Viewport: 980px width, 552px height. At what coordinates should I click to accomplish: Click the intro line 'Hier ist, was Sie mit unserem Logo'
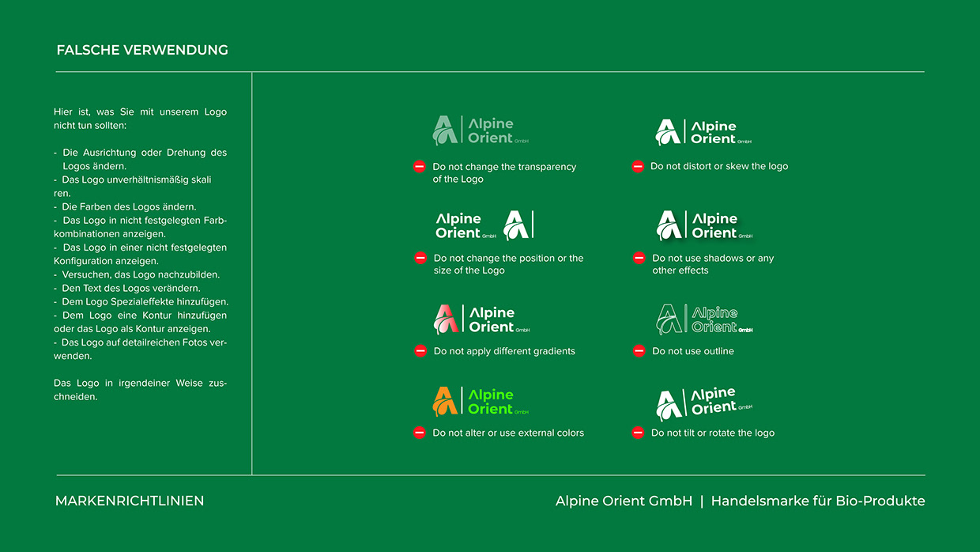140,112
